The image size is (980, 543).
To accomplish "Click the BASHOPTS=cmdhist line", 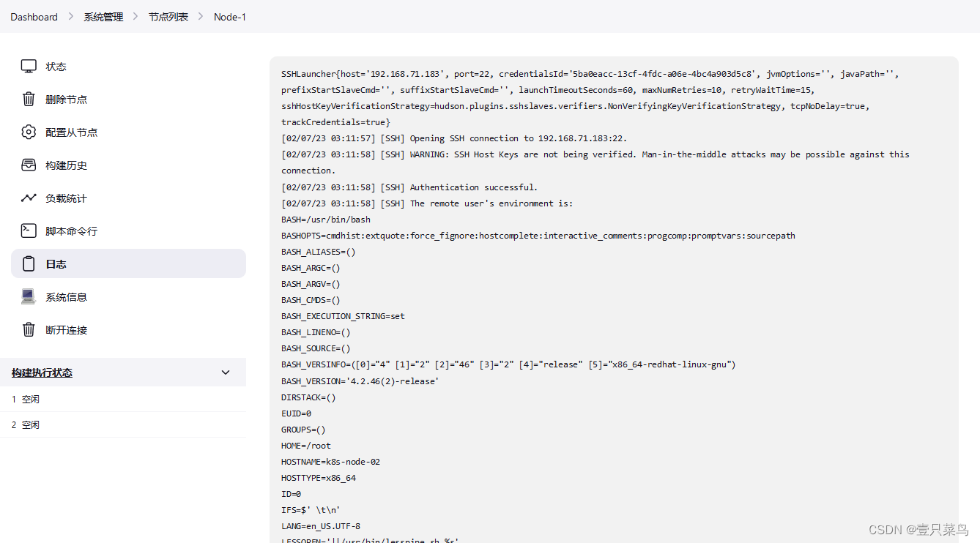I will [x=538, y=236].
